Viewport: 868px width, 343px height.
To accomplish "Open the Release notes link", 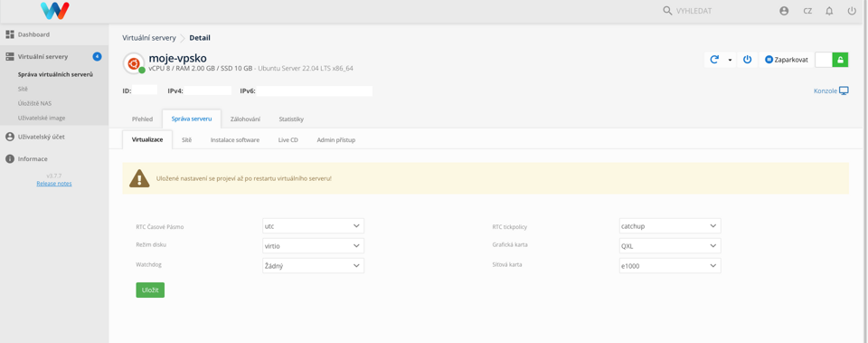I will [x=53, y=184].
